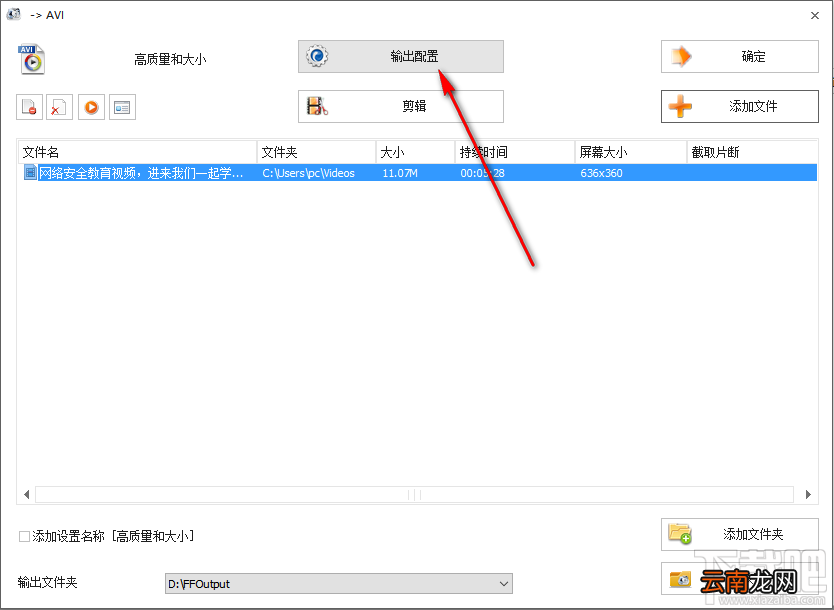Image resolution: width=834 pixels, height=610 pixels.
Task: Open 输出配置 output settings
Action: pos(401,56)
